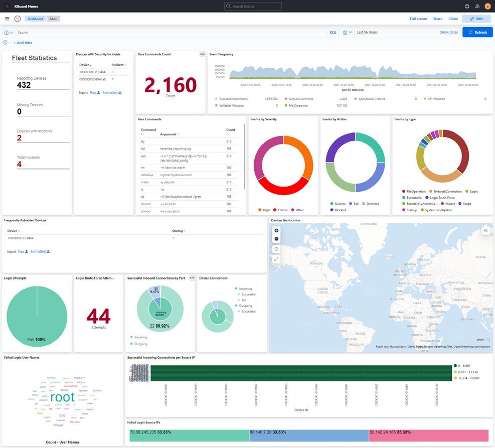Image resolution: width=495 pixels, height=448 pixels.
Task: Zoom out on the Devices Geolocation map
Action: 277,239
